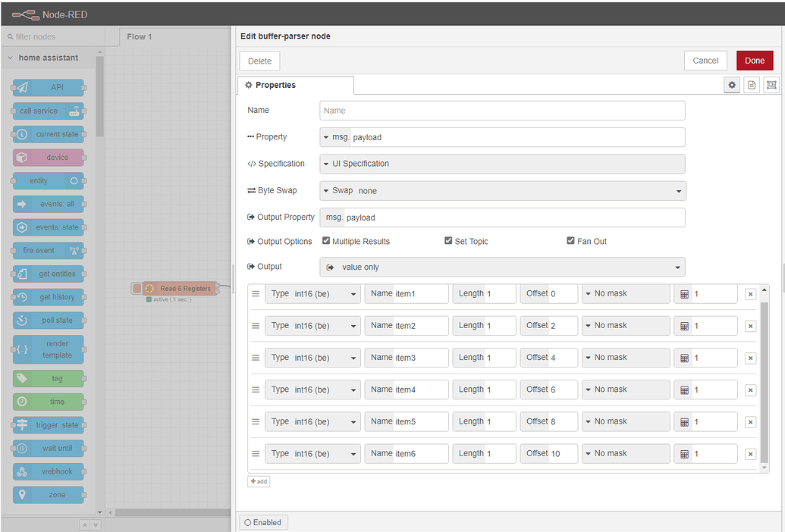785x532 pixels.
Task: Select the trigger: state palette node
Action: click(49, 425)
